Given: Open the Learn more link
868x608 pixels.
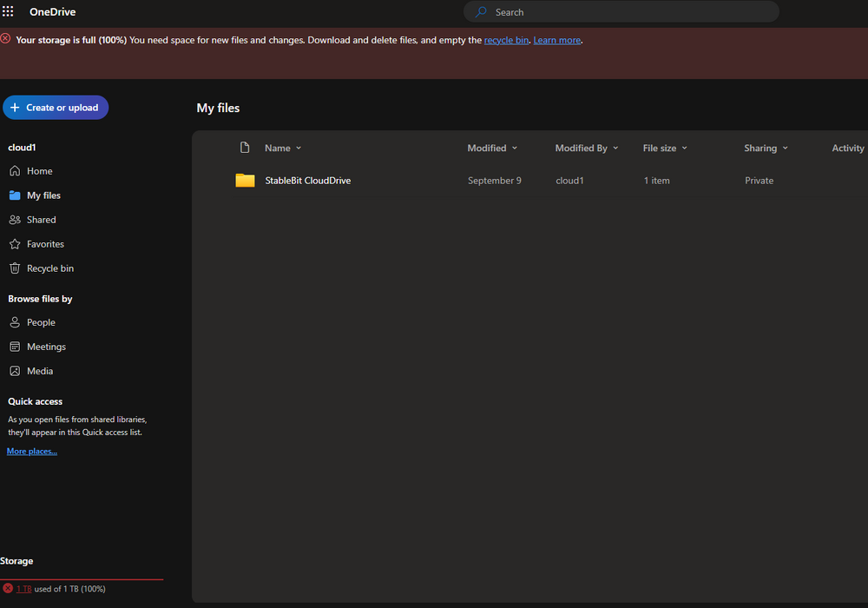Looking at the screenshot, I should point(556,39).
